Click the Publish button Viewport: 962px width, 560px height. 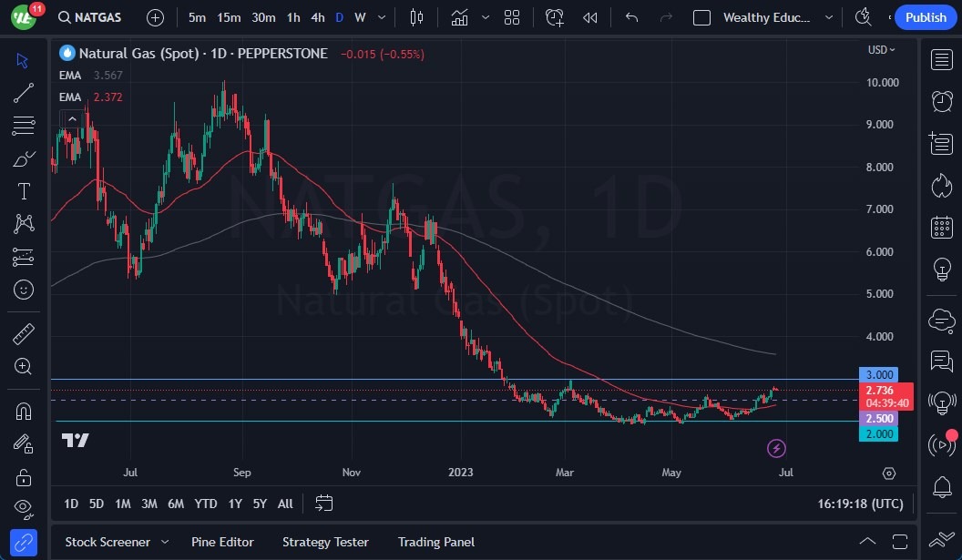tap(926, 18)
